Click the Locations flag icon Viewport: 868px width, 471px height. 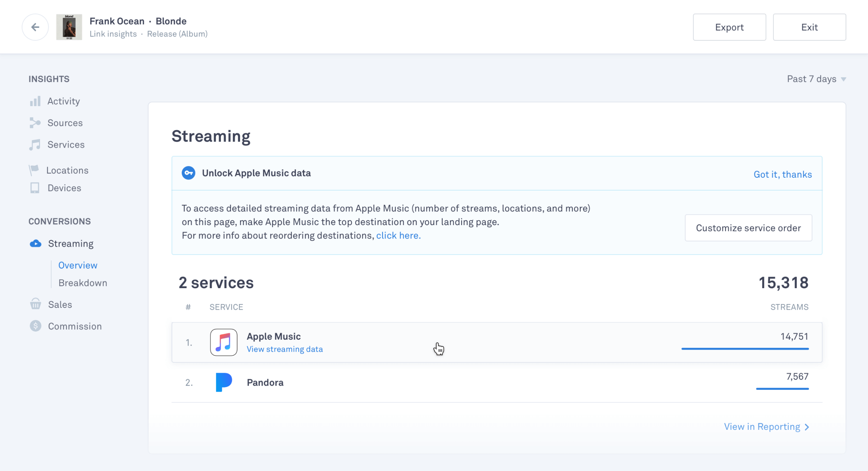coord(34,170)
